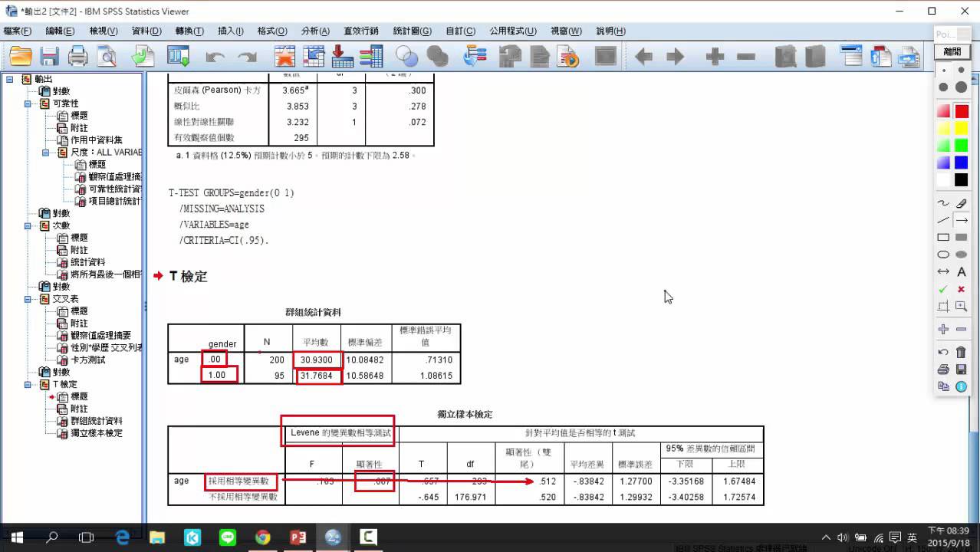Select the freehand curve pen tool
This screenshot has width=980, height=552.
tap(943, 203)
